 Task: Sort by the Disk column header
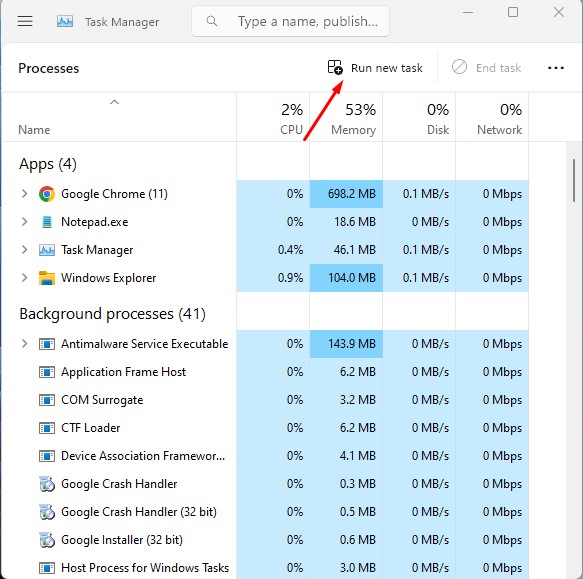(x=419, y=118)
